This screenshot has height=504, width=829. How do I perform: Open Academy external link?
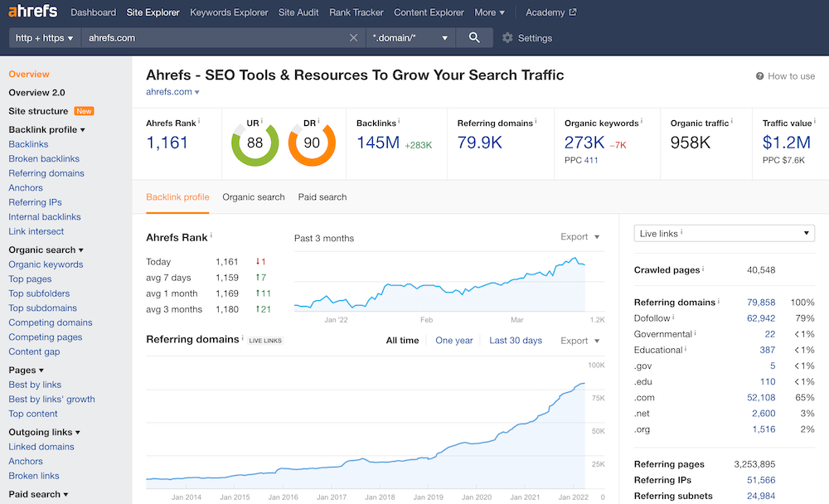(x=551, y=12)
